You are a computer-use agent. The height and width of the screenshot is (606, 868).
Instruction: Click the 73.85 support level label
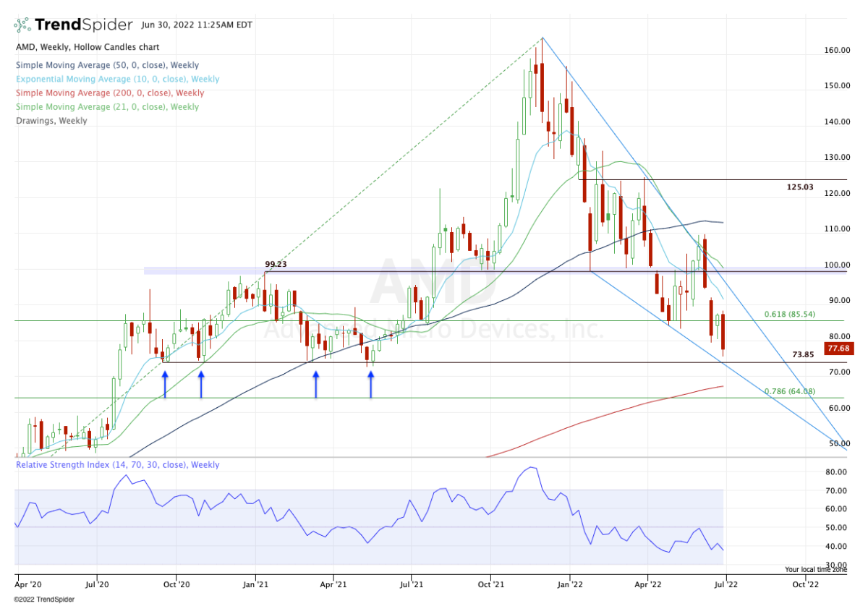pyautogui.click(x=800, y=355)
